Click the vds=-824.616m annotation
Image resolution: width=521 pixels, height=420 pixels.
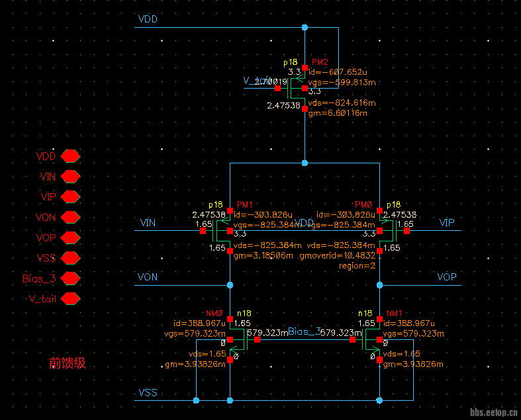(x=342, y=103)
